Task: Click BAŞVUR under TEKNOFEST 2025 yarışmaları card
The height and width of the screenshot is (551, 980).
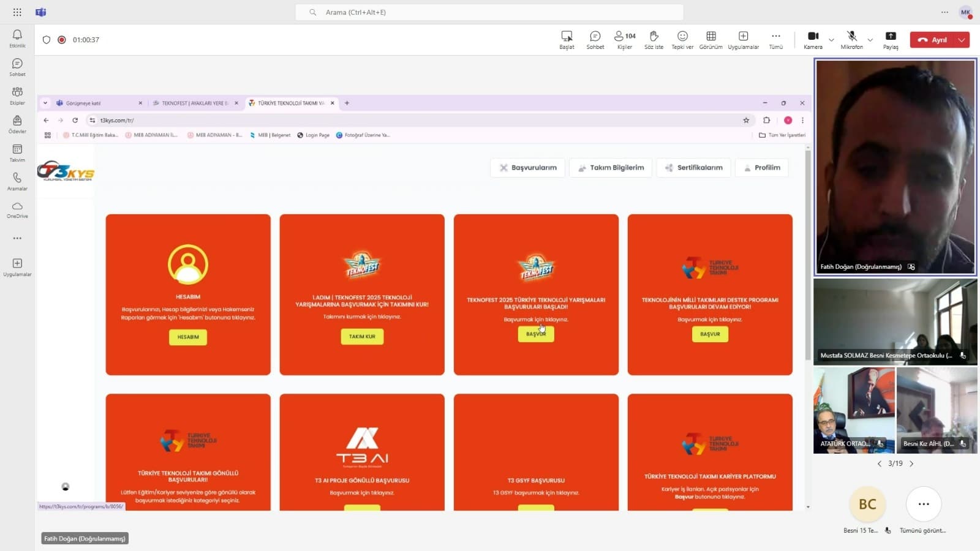Action: pyautogui.click(x=536, y=334)
